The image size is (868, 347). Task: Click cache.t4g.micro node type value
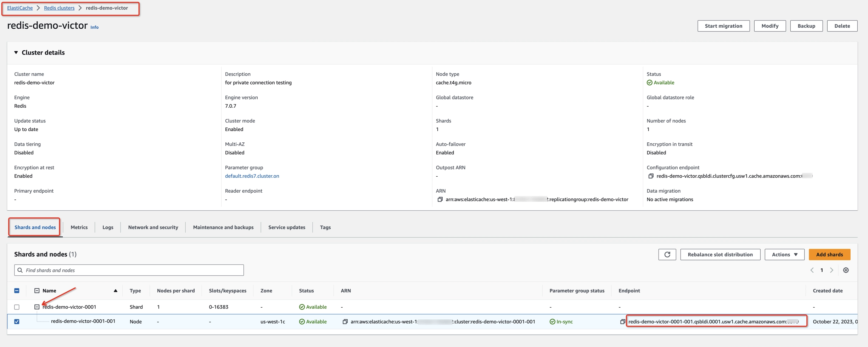point(453,83)
